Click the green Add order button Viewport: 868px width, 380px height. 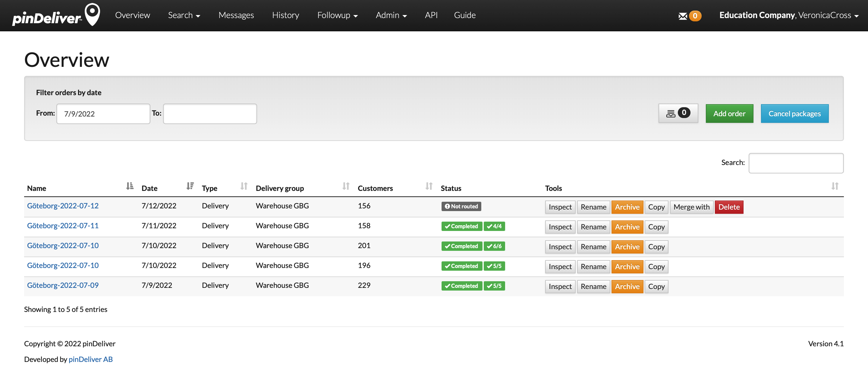[729, 114]
